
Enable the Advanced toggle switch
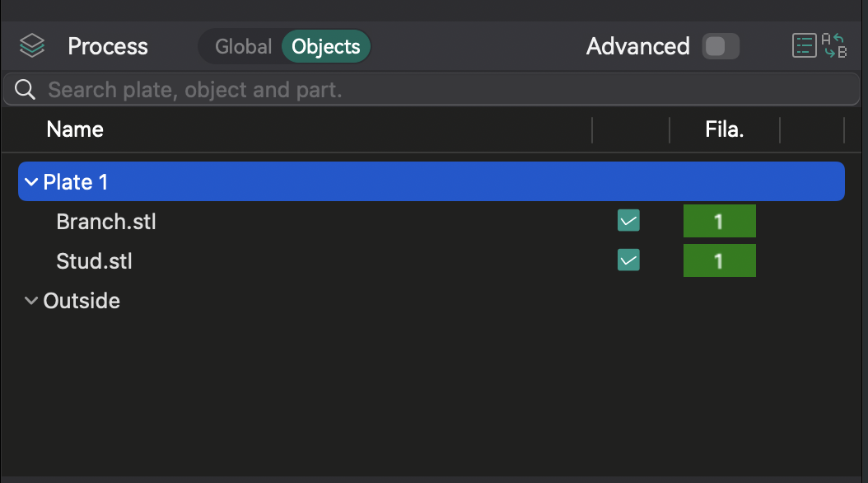[721, 47]
